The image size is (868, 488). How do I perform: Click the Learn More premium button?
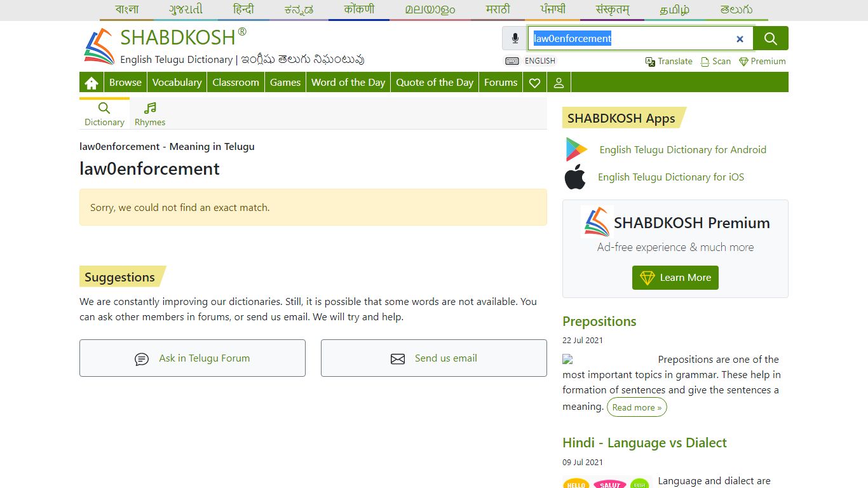click(675, 278)
